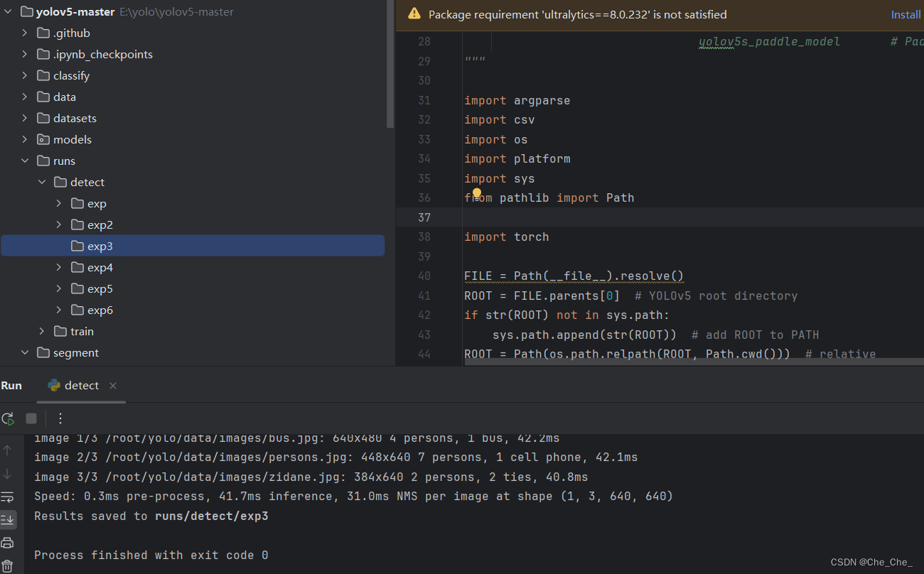The width and height of the screenshot is (924, 574).
Task: Click the Clear All trash icon
Action: pyautogui.click(x=8, y=565)
